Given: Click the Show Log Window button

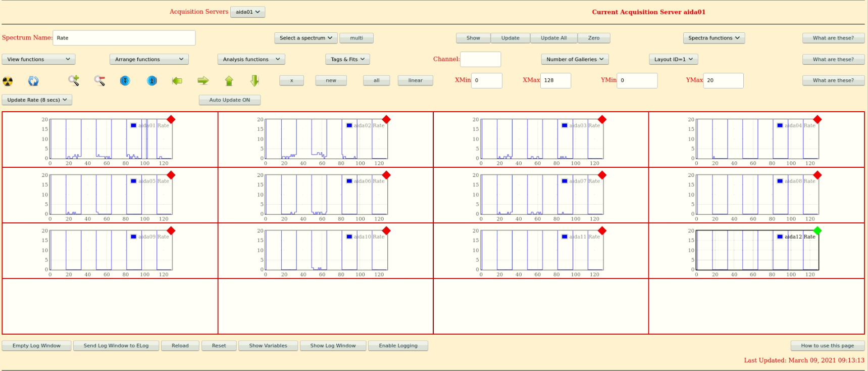Looking at the screenshot, I should point(333,346).
